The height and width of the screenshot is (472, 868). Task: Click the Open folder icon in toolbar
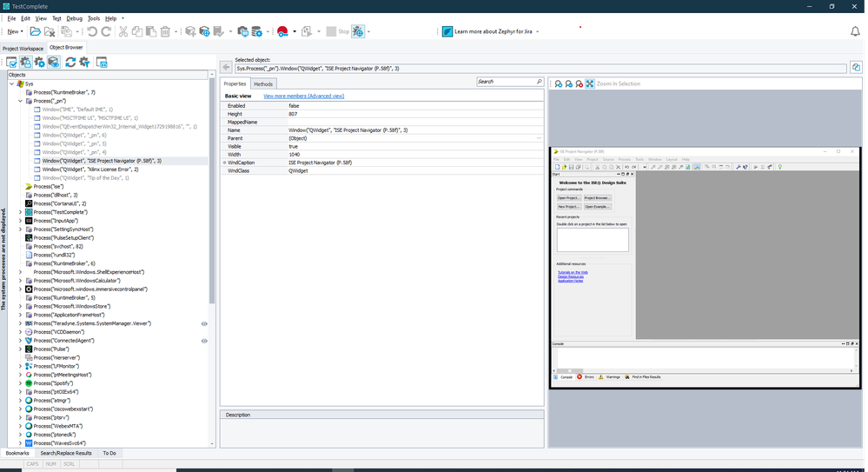[x=36, y=31]
